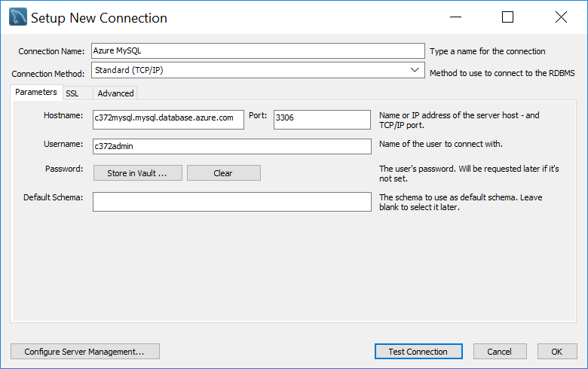Maximize the Setup New Connection window

[508, 17]
